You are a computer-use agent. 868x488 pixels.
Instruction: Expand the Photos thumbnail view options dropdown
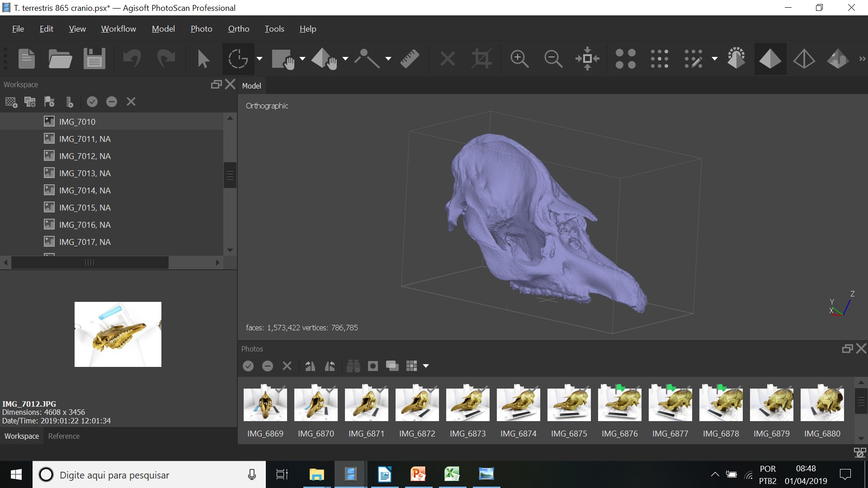point(426,366)
